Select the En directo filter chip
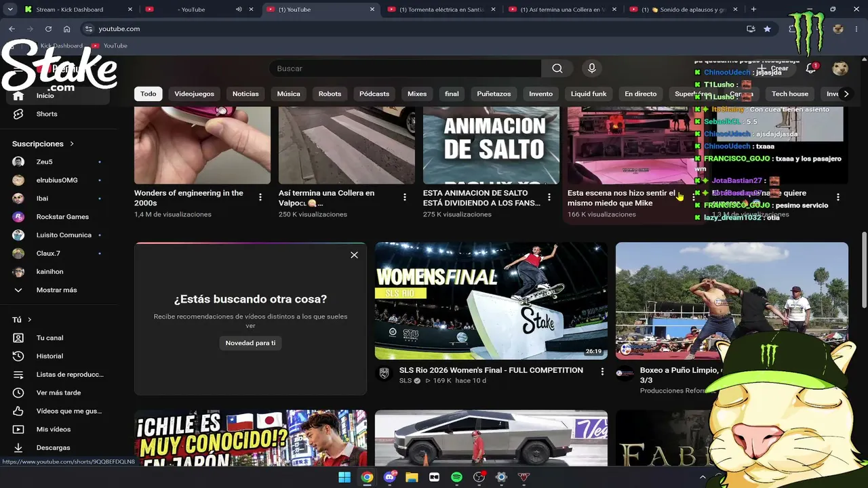Viewport: 868px width, 488px height. [x=641, y=94]
